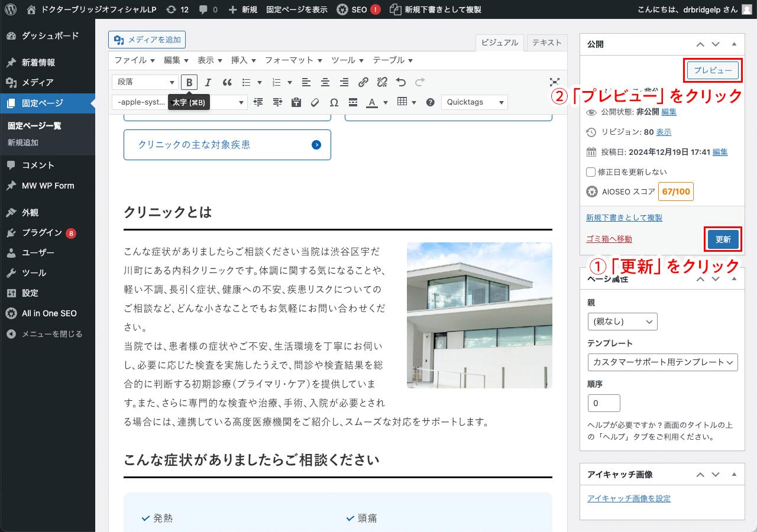Collapse the 公開 panel with triangle toggle
This screenshot has width=757, height=532.
(734, 44)
